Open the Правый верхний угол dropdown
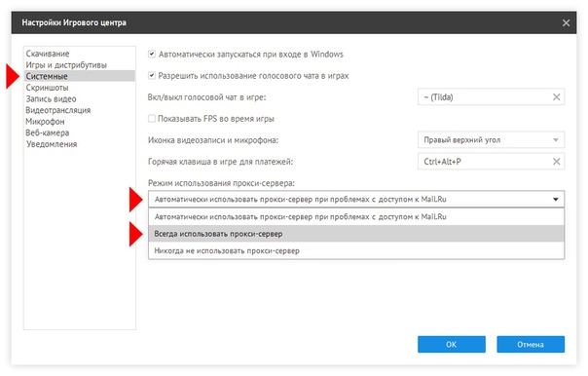 [491, 140]
